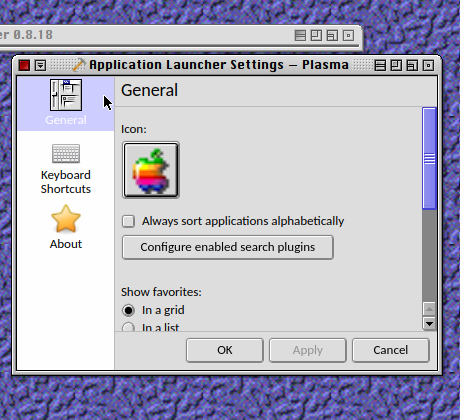Screen dimensions: 460x420
Task: Cancel the settings dialog
Action: tap(390, 350)
